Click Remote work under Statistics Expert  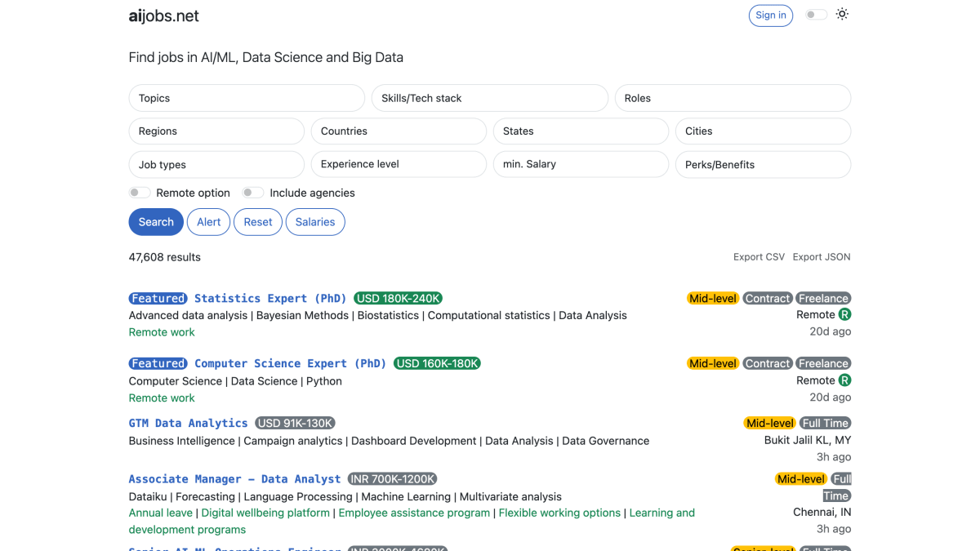[x=162, y=332]
